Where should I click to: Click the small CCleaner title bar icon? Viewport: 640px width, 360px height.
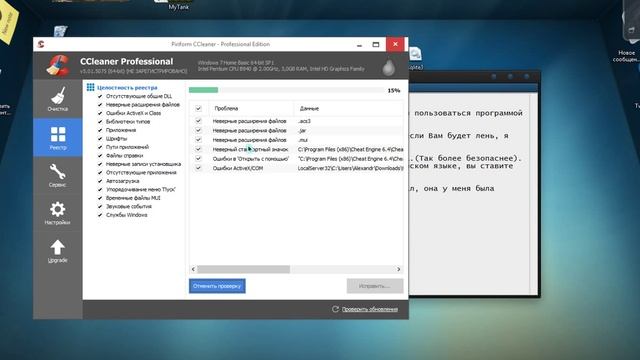[x=41, y=44]
